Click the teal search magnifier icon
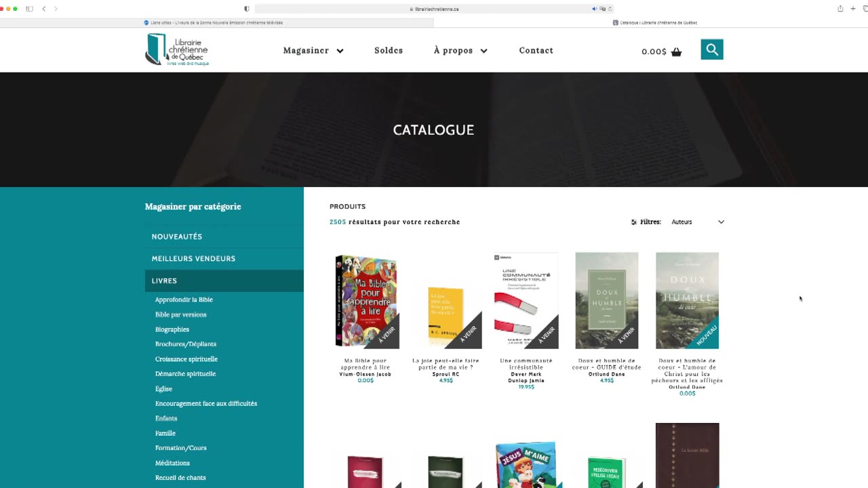868x488 pixels. 712,49
